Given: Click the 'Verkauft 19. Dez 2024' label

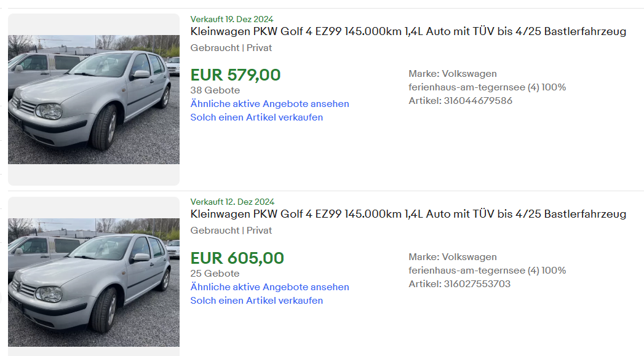Looking at the screenshot, I should pos(232,19).
